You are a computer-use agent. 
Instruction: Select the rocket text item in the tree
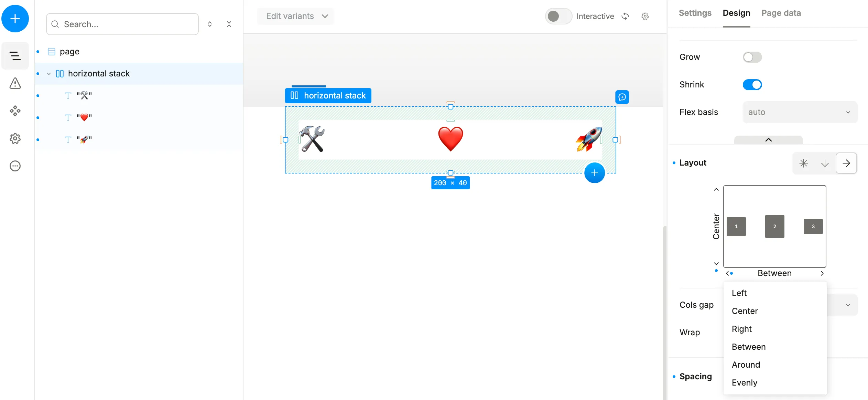click(x=84, y=140)
